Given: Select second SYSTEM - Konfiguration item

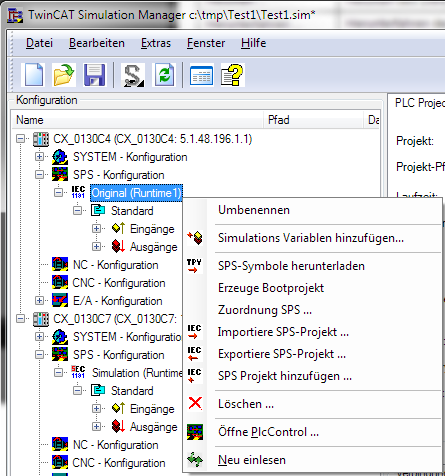Looking at the screenshot, I should point(127,337).
